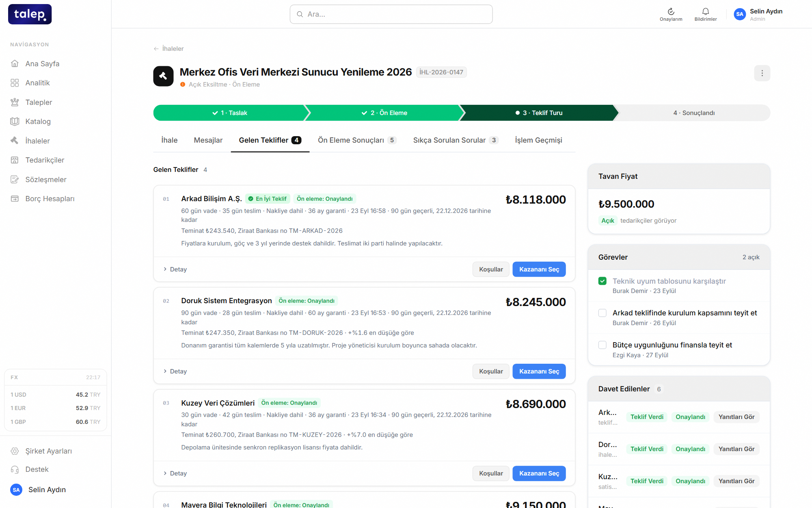Open the Bildirimler bell icon

click(x=706, y=11)
